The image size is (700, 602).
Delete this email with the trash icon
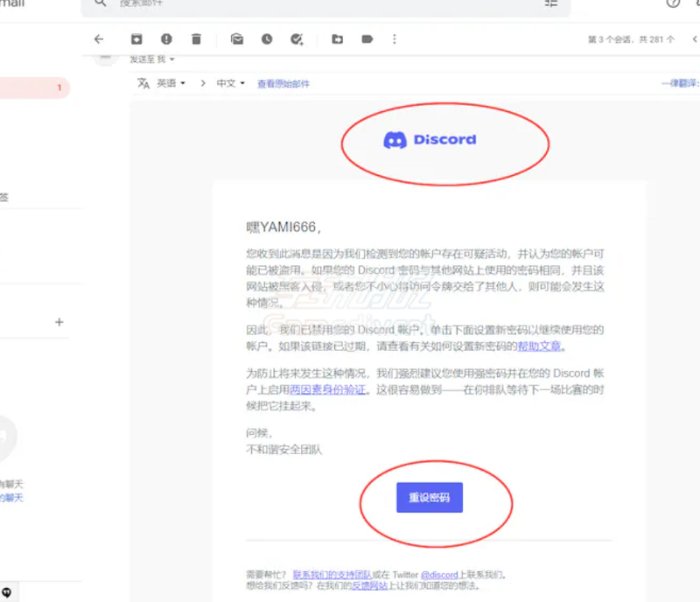(x=196, y=39)
